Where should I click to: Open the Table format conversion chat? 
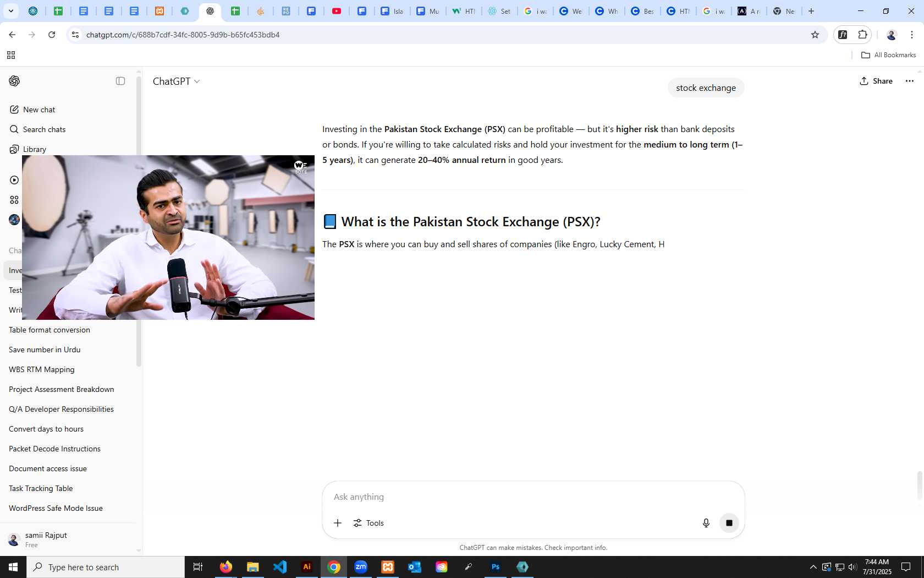69,330
